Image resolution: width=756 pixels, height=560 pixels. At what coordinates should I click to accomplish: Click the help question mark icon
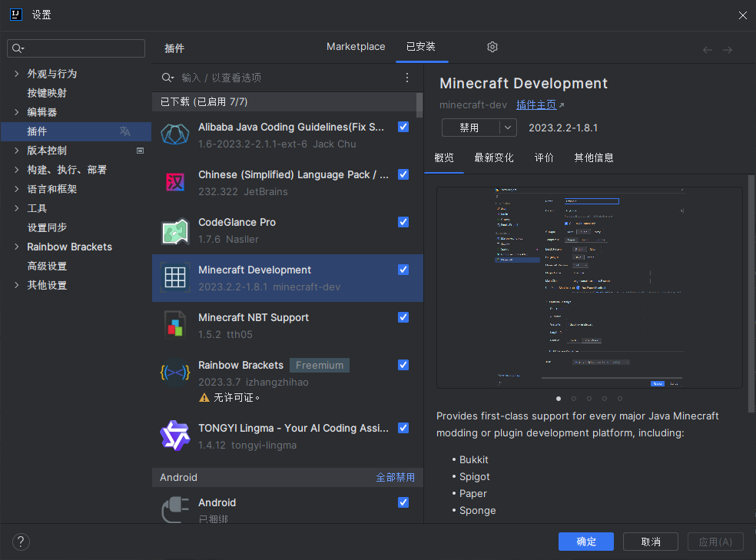(x=21, y=542)
